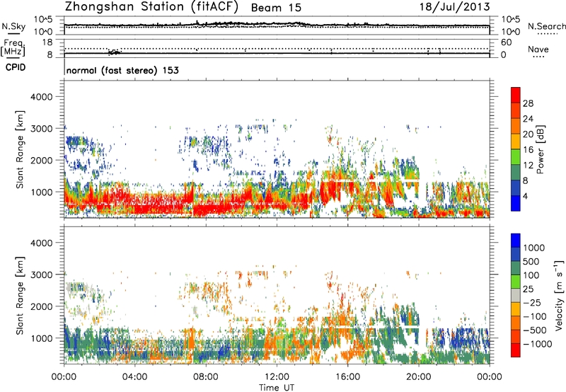The width and height of the screenshot is (566, 392).
Task: Click the blue bottom of power colorbar
Action: [516, 203]
